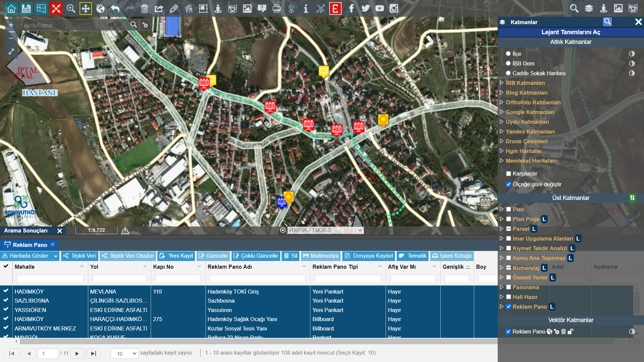644x362 pixels.
Task: Uncheck Ölçeğe göre değiştir checkbox
Action: [508, 184]
